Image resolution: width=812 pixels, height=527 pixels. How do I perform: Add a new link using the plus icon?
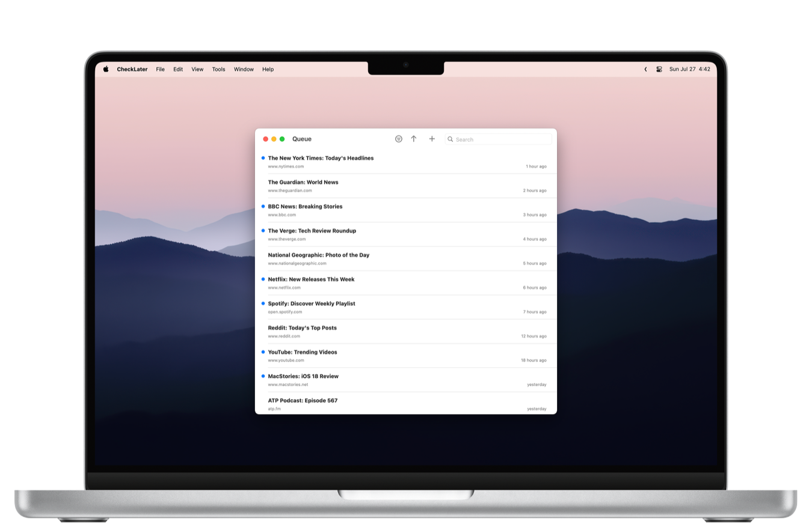click(432, 139)
